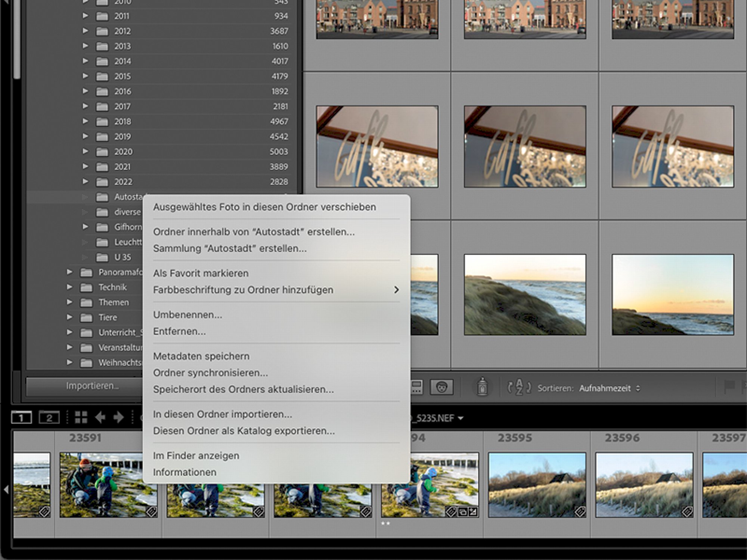The width and height of the screenshot is (747, 560).
Task: Click photo count 4179 of 2015
Action: click(280, 76)
